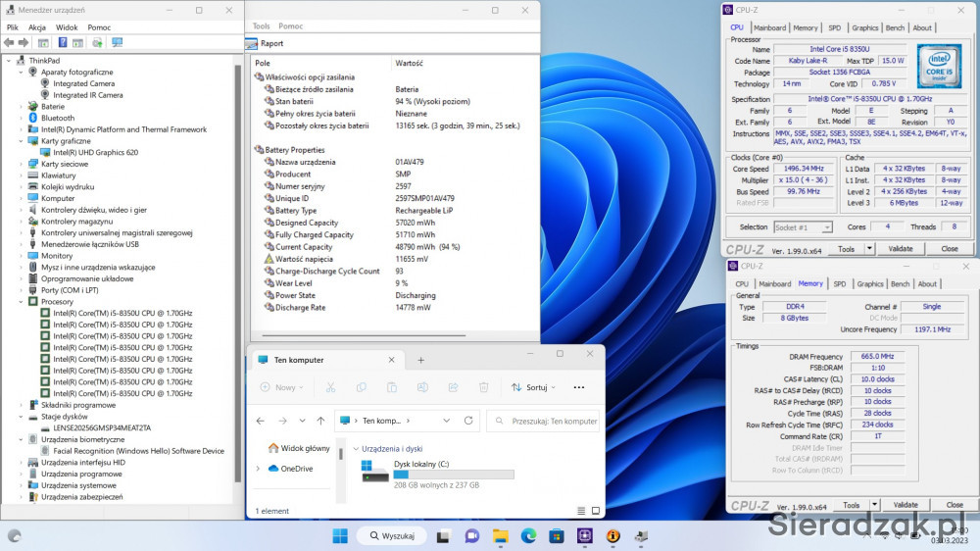The height and width of the screenshot is (551, 980).
Task: Open address bar history dropdown chevron
Action: pyautogui.click(x=446, y=421)
